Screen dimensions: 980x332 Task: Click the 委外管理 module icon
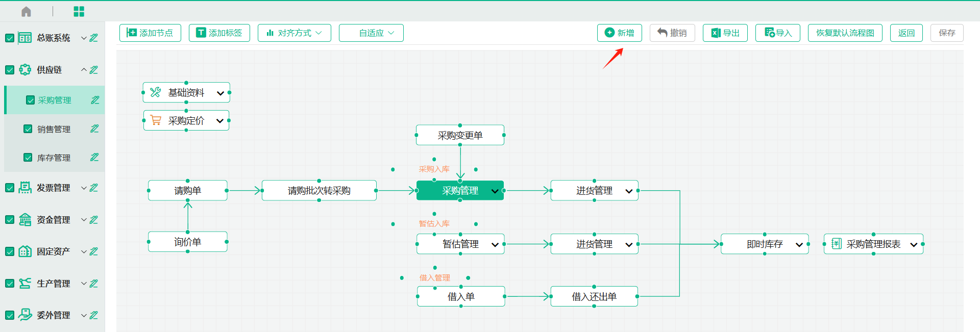tap(25, 315)
